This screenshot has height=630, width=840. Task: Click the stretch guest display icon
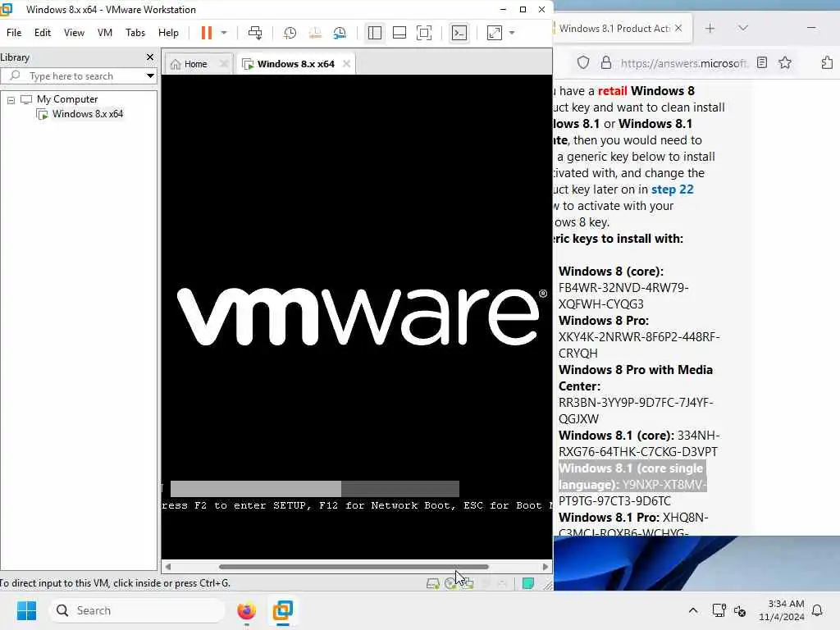[x=495, y=33]
